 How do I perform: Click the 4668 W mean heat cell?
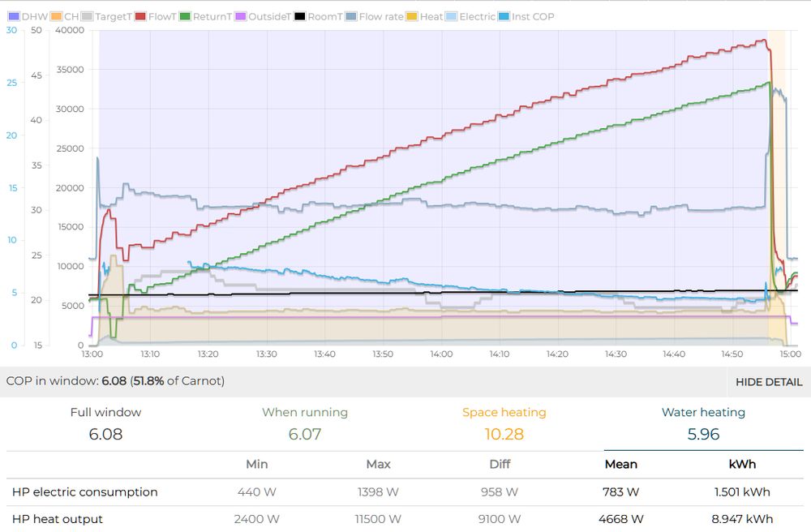(620, 518)
